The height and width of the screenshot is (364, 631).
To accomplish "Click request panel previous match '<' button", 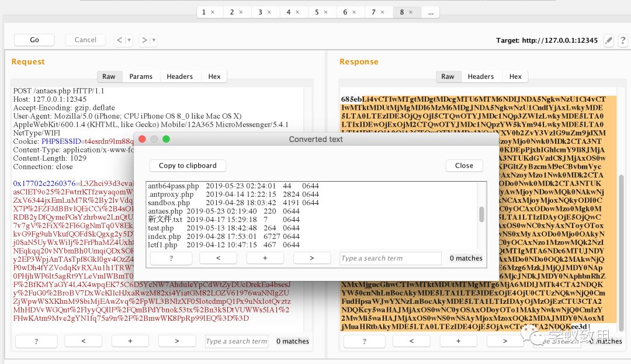I will point(84,341).
